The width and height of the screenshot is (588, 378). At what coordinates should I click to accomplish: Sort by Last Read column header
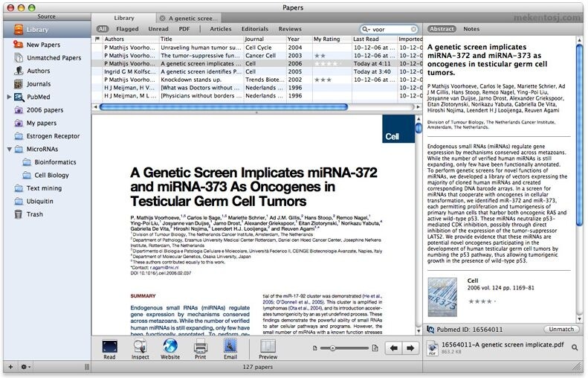tap(374, 39)
